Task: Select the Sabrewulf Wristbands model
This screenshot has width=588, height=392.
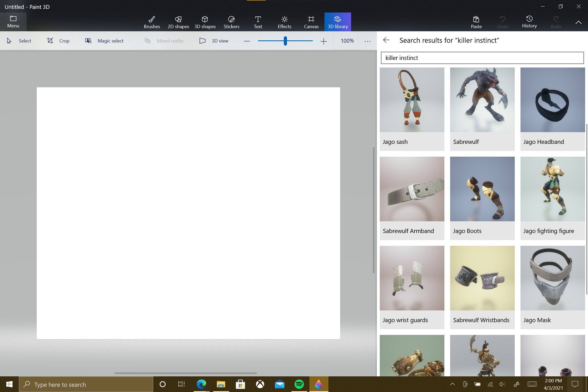Action: pyautogui.click(x=482, y=287)
